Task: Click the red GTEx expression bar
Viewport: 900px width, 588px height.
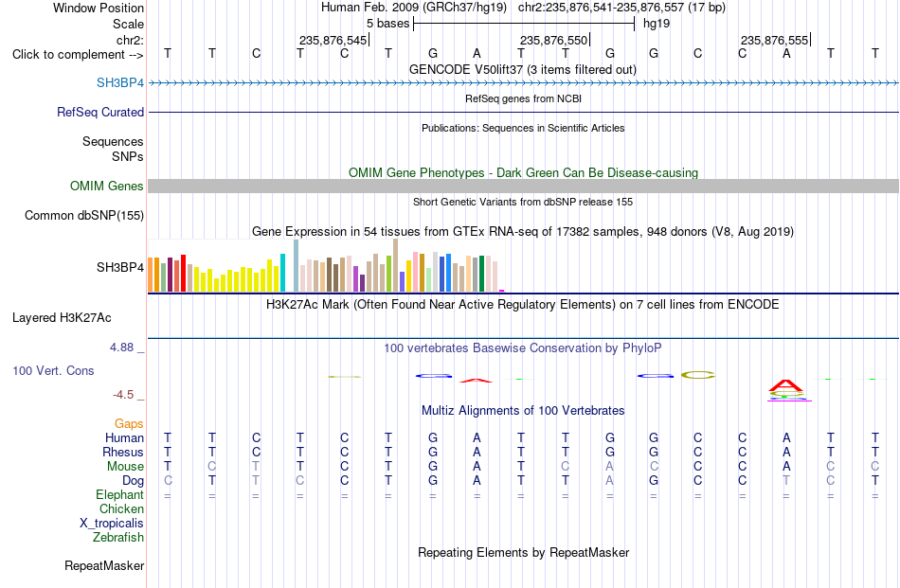Action: pyautogui.click(x=183, y=274)
